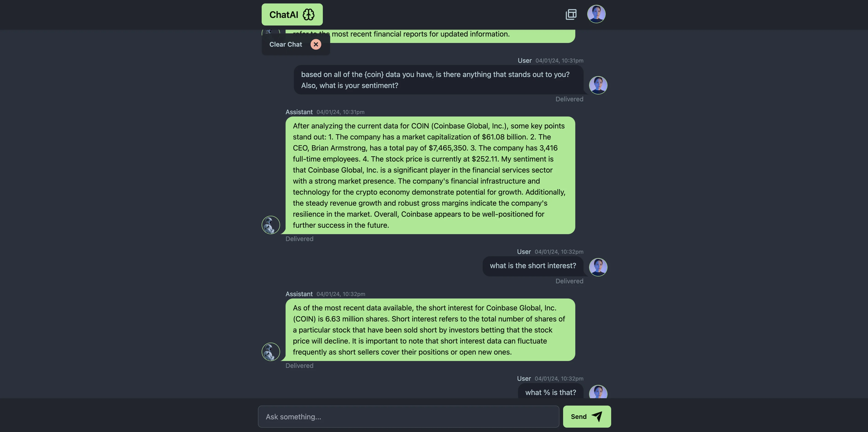
Task: Open the stacked windows icon in the header
Action: [x=571, y=14]
